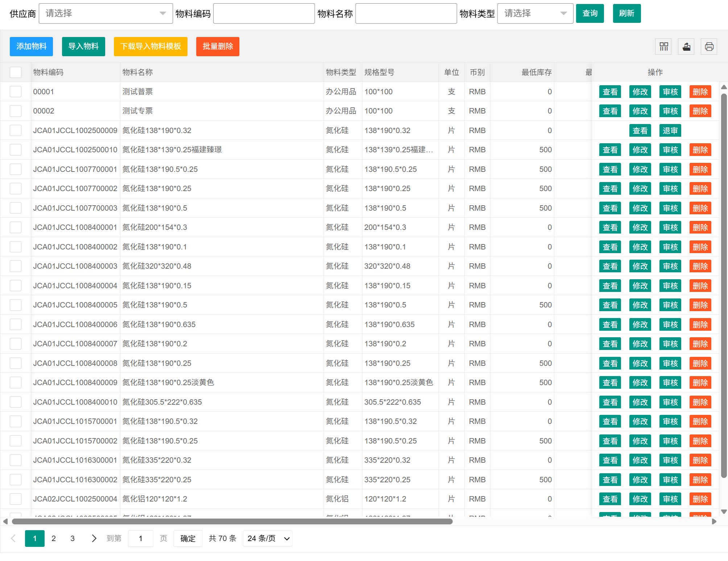Check the row 00002 checkbox
The height and width of the screenshot is (561, 728).
pos(16,111)
